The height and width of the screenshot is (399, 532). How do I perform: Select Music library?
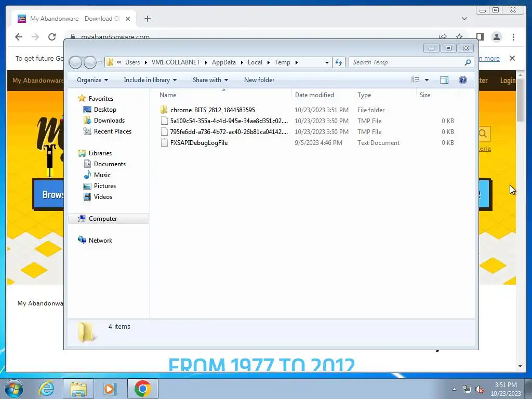[102, 175]
